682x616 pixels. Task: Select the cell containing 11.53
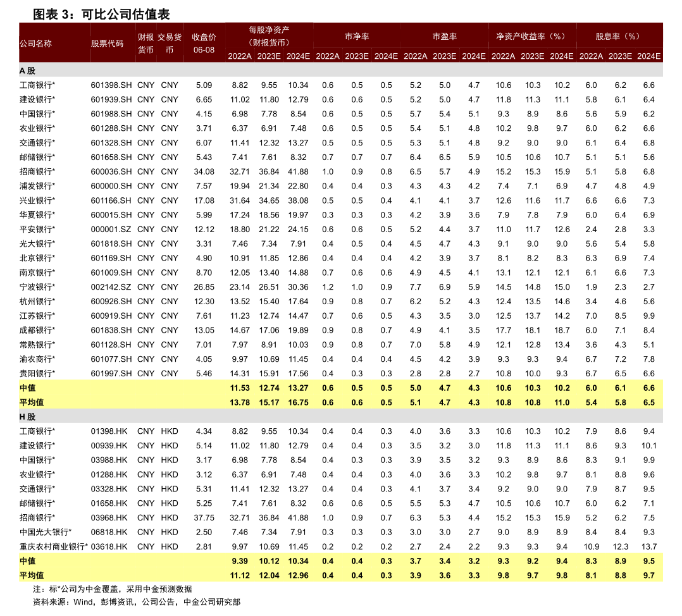pos(240,388)
